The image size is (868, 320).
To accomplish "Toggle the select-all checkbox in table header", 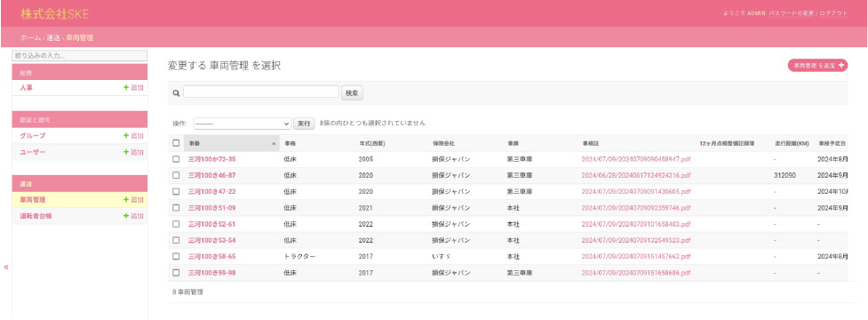I will pos(176,143).
